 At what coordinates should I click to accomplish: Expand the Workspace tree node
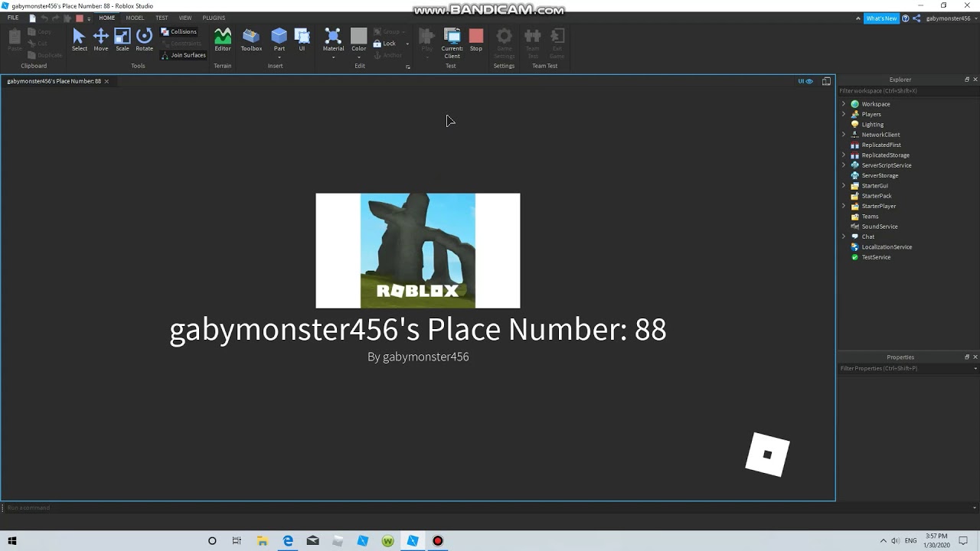click(844, 104)
